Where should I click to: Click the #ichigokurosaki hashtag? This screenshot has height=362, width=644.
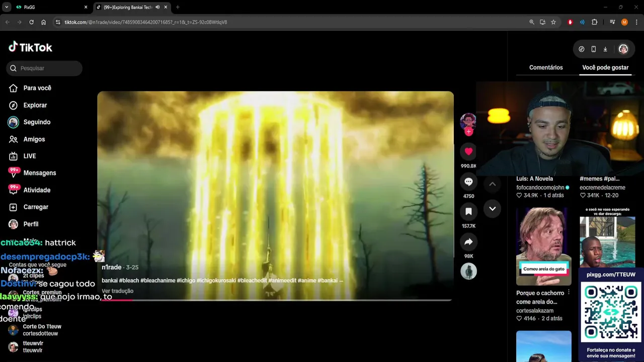216,281
